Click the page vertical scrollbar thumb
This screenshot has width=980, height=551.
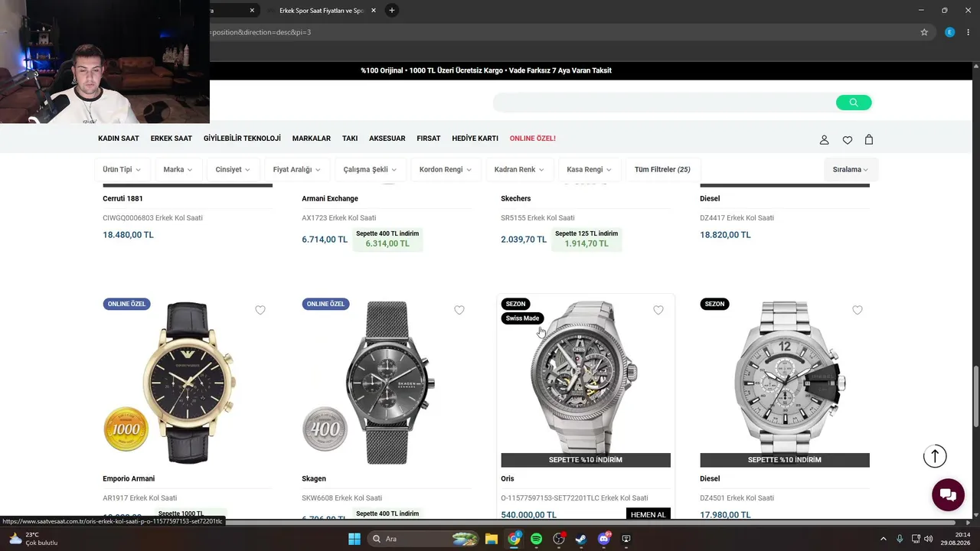click(975, 396)
